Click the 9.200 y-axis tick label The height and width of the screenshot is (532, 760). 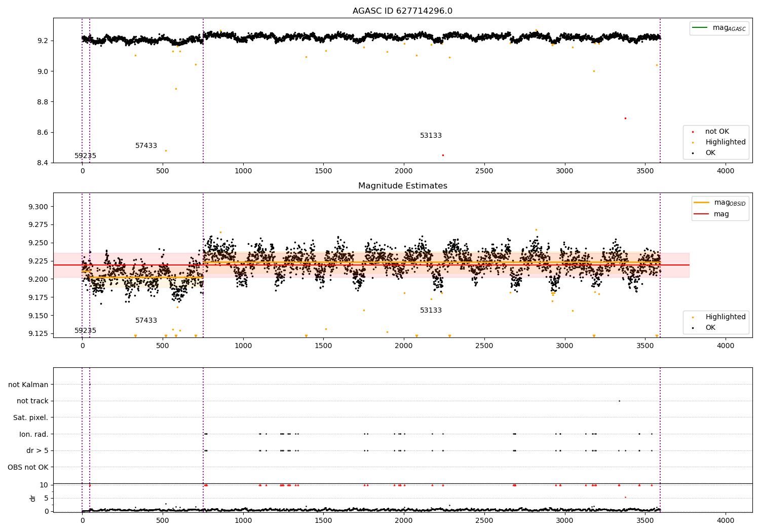(38, 279)
